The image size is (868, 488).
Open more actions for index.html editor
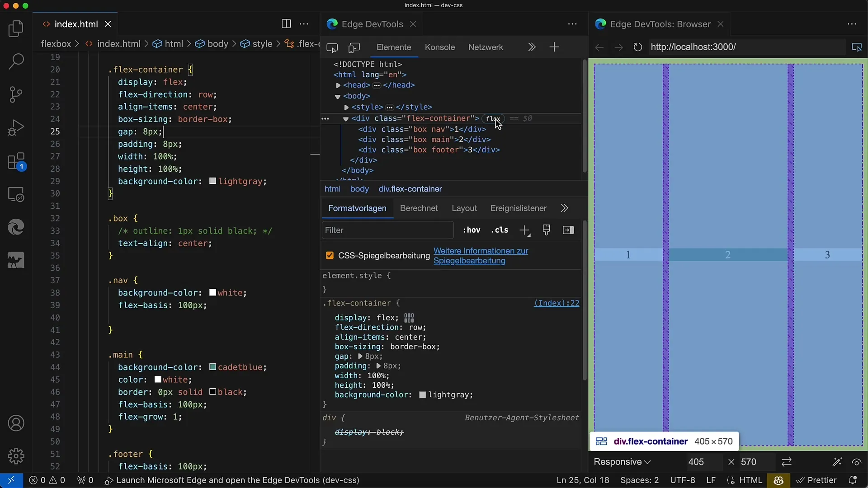pos(304,24)
